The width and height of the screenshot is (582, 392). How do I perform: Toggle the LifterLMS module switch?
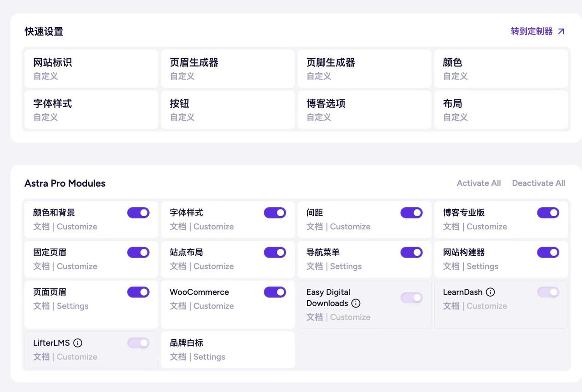138,343
